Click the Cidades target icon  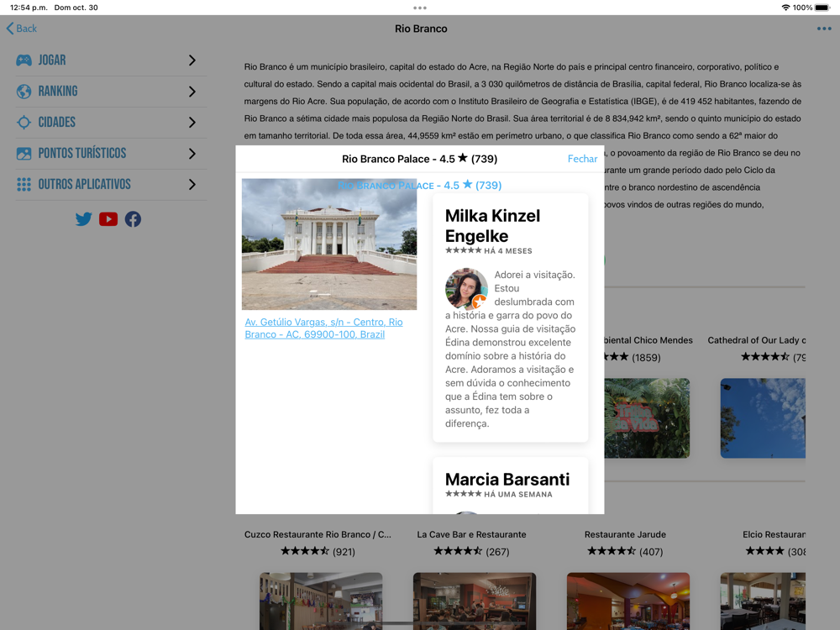pyautogui.click(x=24, y=122)
